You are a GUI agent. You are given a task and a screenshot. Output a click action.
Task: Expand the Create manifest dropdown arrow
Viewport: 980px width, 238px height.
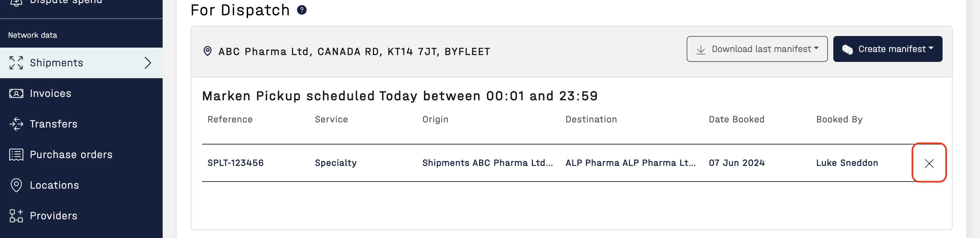(x=931, y=49)
